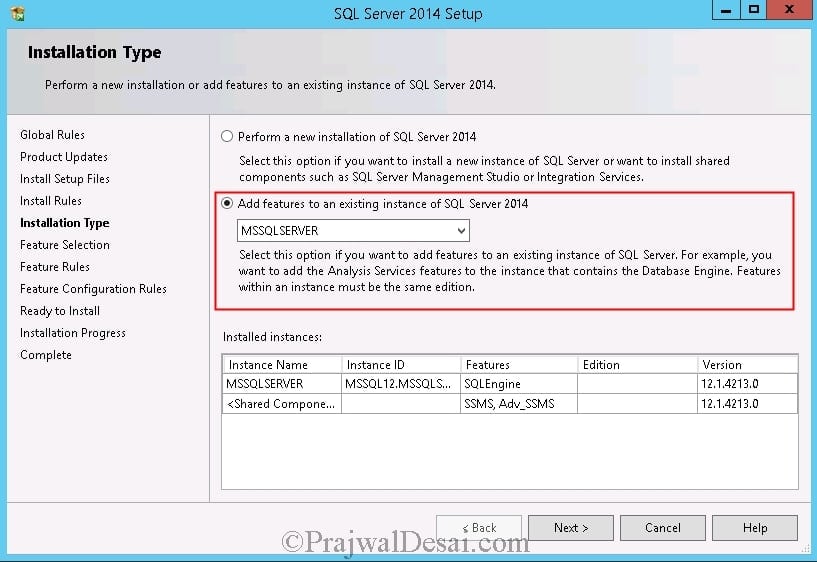Click the Help button
This screenshot has width=817, height=562.
click(x=754, y=528)
